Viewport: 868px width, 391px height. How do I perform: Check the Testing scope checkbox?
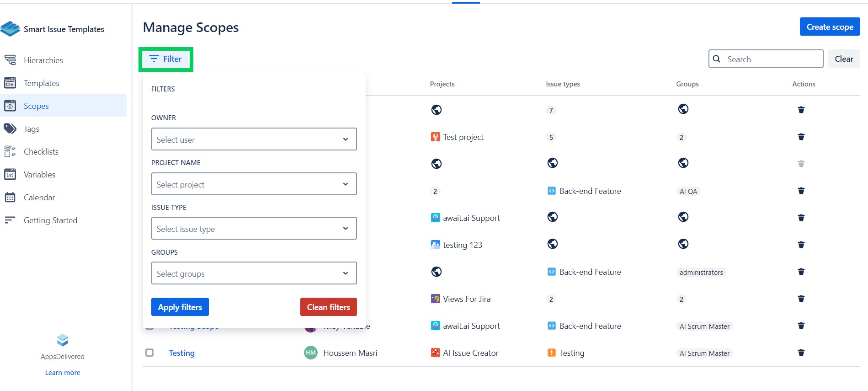click(x=149, y=353)
